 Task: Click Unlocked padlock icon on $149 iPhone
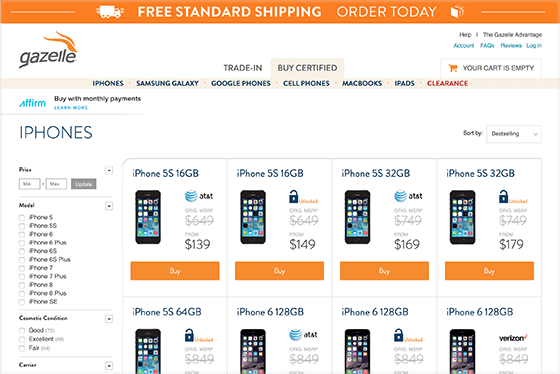(294, 196)
